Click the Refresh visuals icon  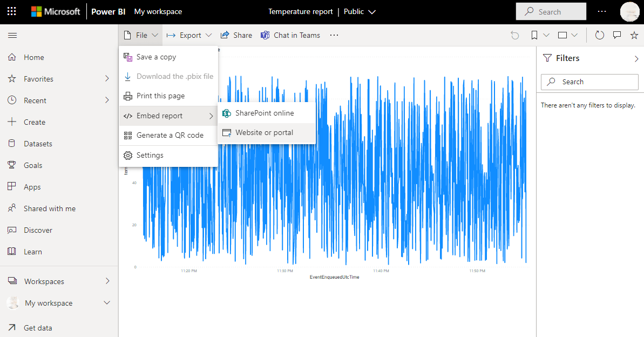coord(599,35)
